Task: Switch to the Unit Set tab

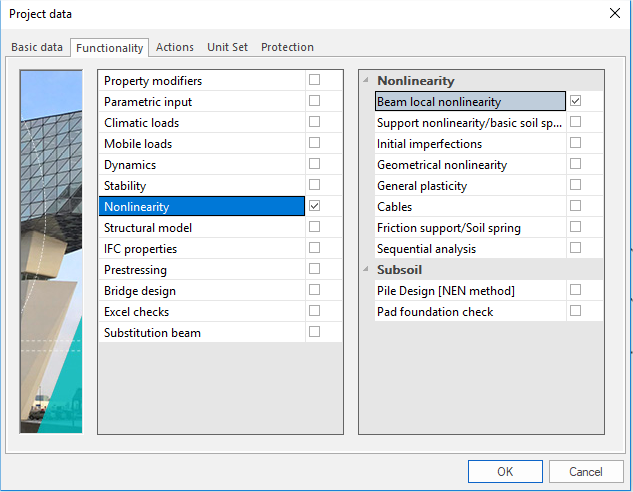Action: [x=227, y=47]
